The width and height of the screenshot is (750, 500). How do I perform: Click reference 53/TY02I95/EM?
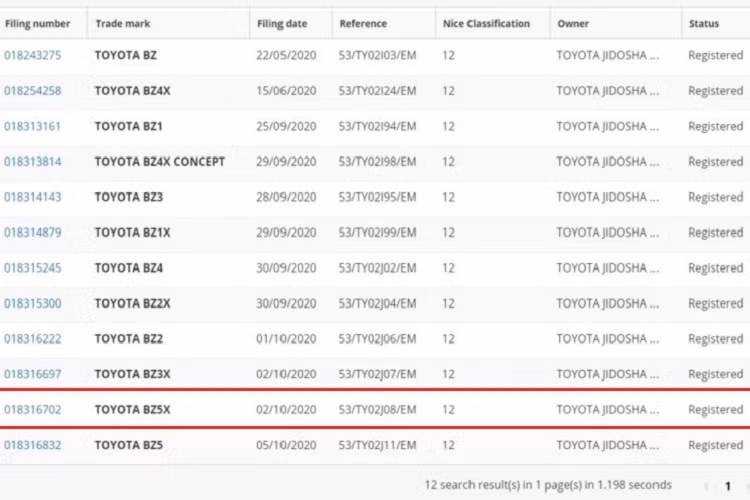click(x=377, y=197)
